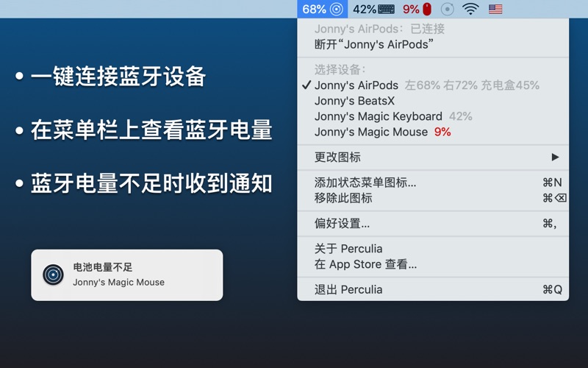Click the 蓝牙电量不足时收到通知 bullet text
The height and width of the screenshot is (368, 588).
click(151, 183)
